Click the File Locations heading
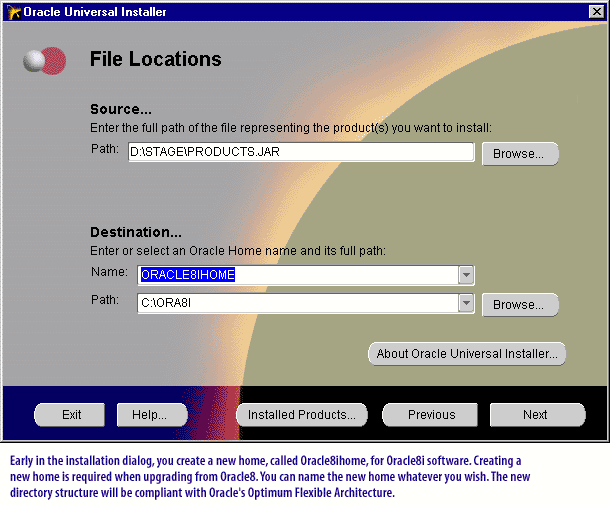This screenshot has width=610, height=505. 156,59
